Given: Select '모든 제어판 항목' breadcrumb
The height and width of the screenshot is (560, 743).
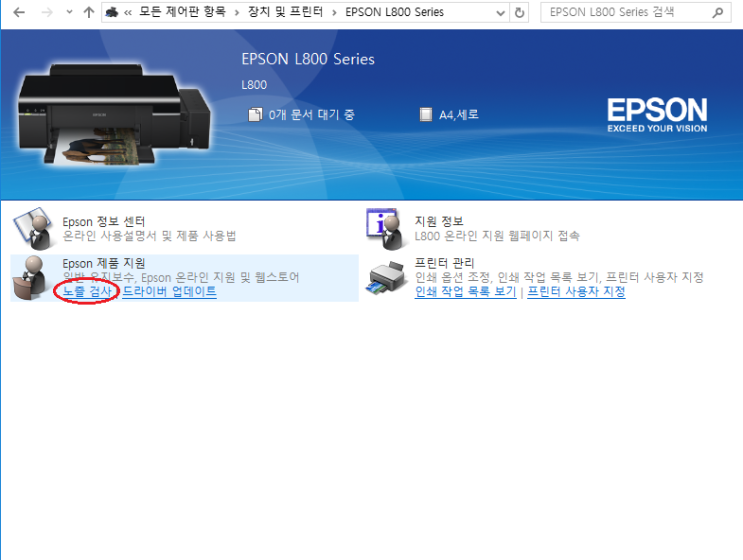Looking at the screenshot, I should 182,12.
